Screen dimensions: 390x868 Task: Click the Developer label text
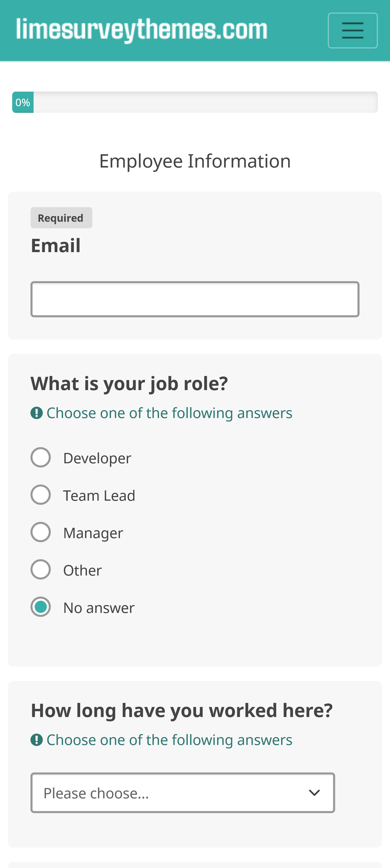(x=97, y=458)
